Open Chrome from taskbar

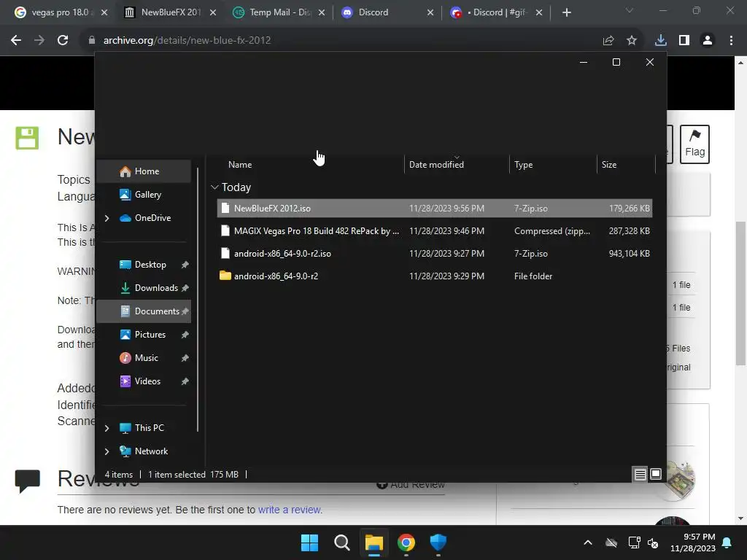coord(406,542)
